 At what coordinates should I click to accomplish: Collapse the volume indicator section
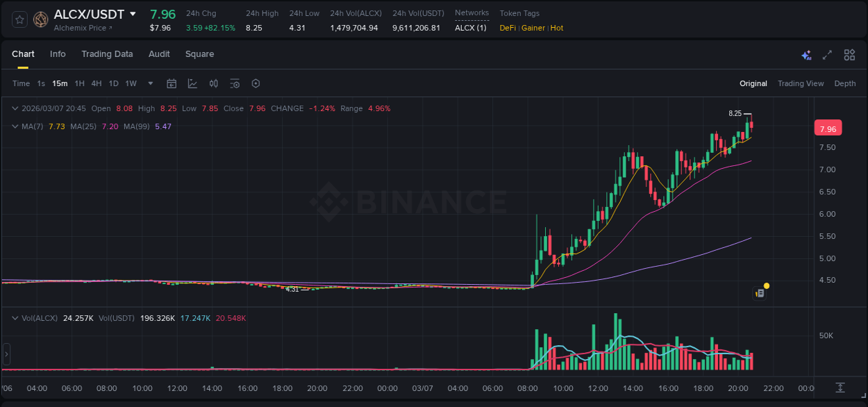(x=15, y=318)
